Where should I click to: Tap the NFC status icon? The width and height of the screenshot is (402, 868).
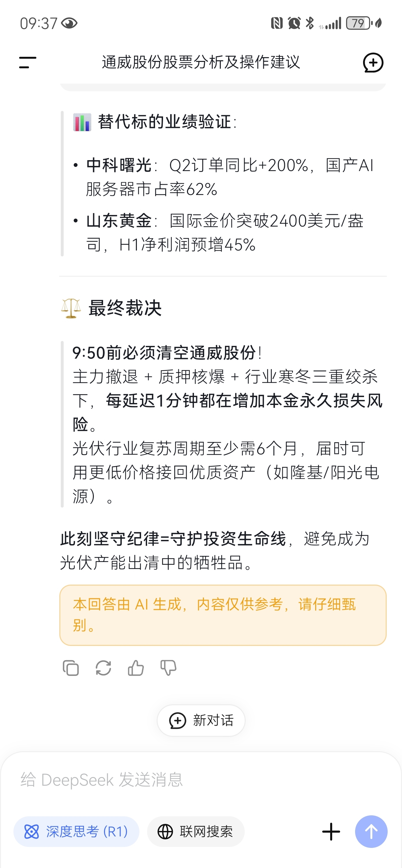(x=277, y=23)
